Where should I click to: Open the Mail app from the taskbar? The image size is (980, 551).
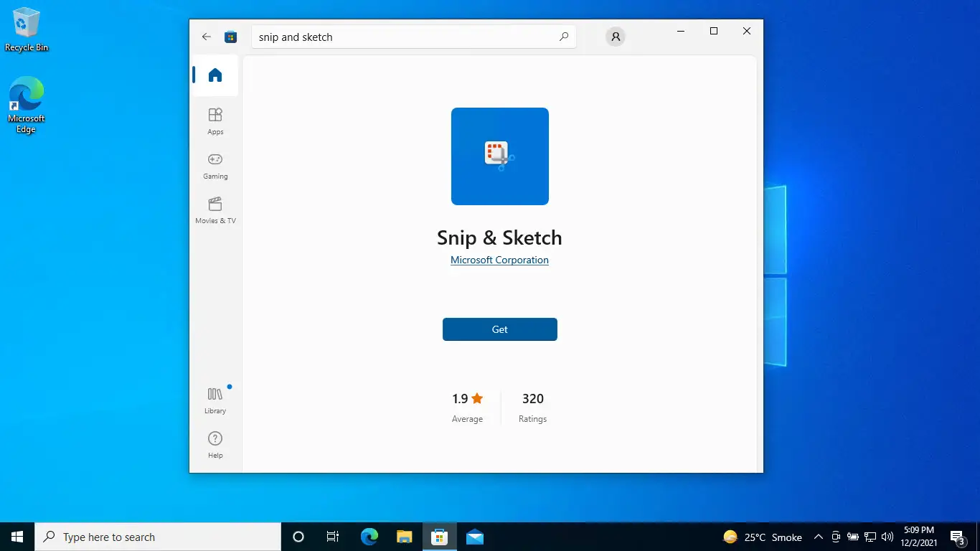click(475, 537)
